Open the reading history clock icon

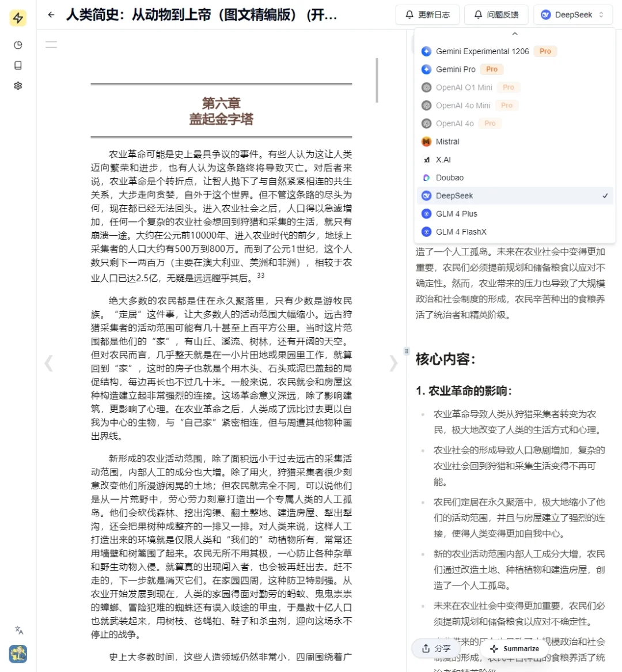point(18,45)
